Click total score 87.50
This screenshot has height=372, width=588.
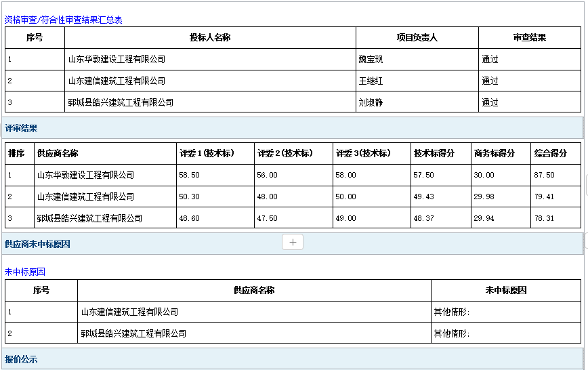click(x=544, y=175)
